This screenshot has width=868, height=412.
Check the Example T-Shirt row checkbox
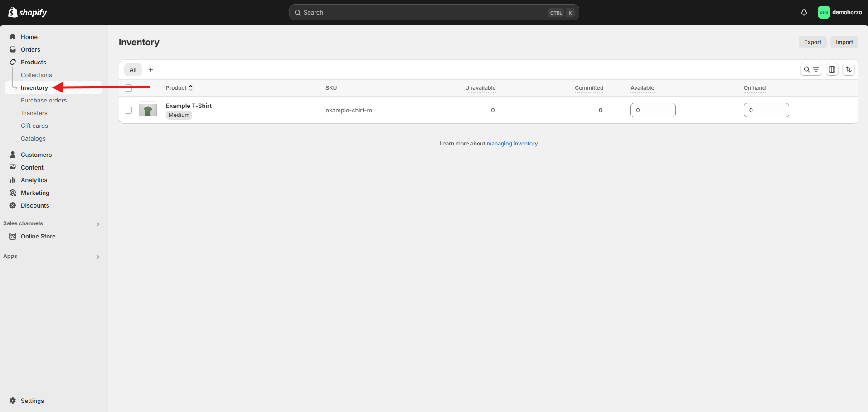coord(128,110)
